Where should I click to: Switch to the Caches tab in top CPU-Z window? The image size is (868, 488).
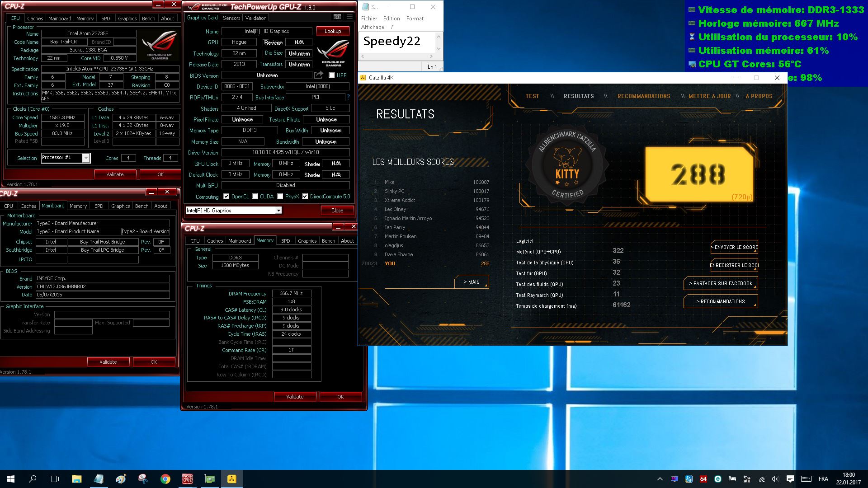point(35,19)
